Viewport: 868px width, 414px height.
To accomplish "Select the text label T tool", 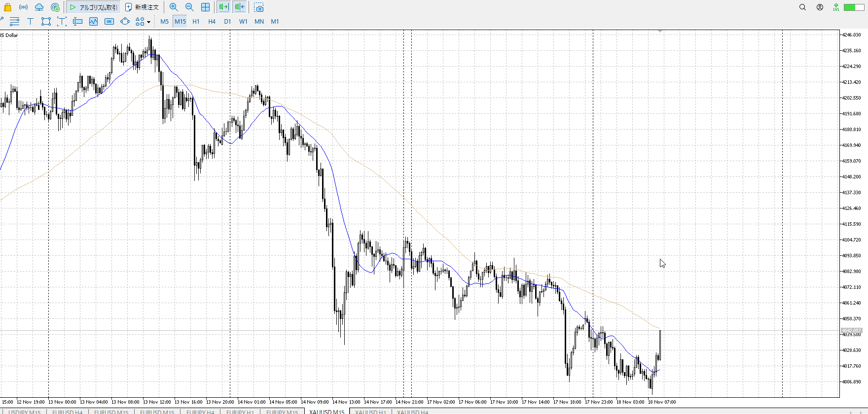I will click(x=30, y=22).
